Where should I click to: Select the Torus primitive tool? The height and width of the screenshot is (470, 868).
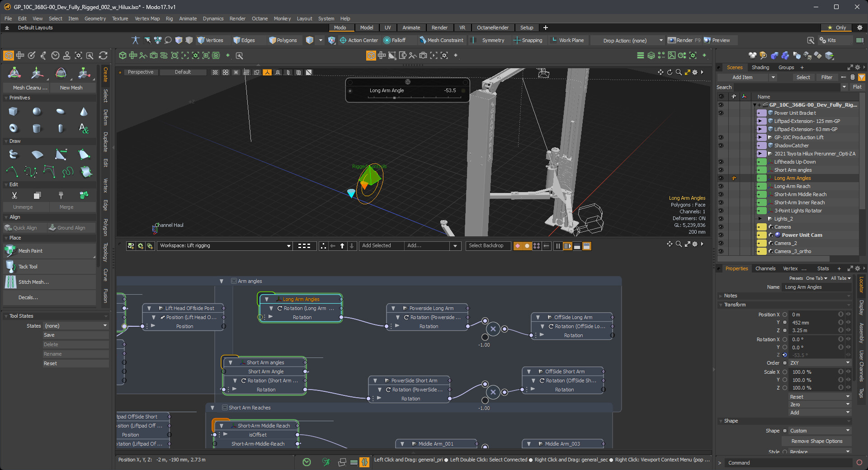coord(13,128)
